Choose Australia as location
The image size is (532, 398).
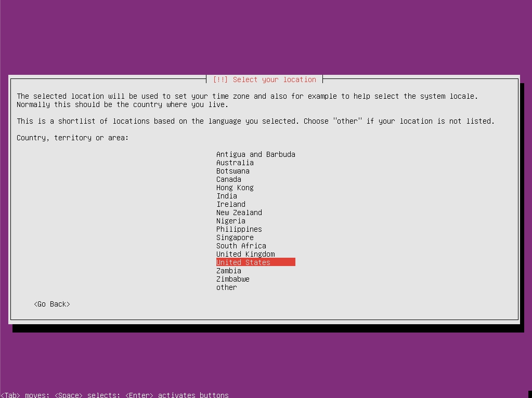pos(235,163)
